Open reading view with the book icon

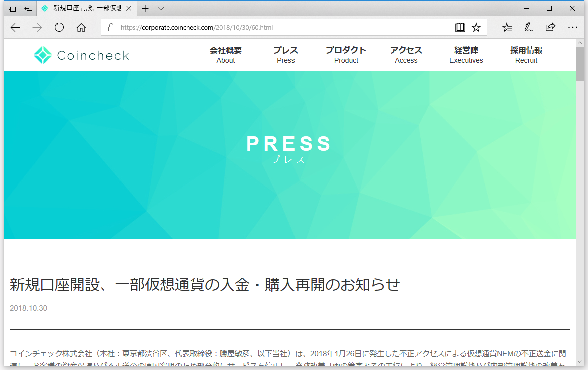(460, 27)
